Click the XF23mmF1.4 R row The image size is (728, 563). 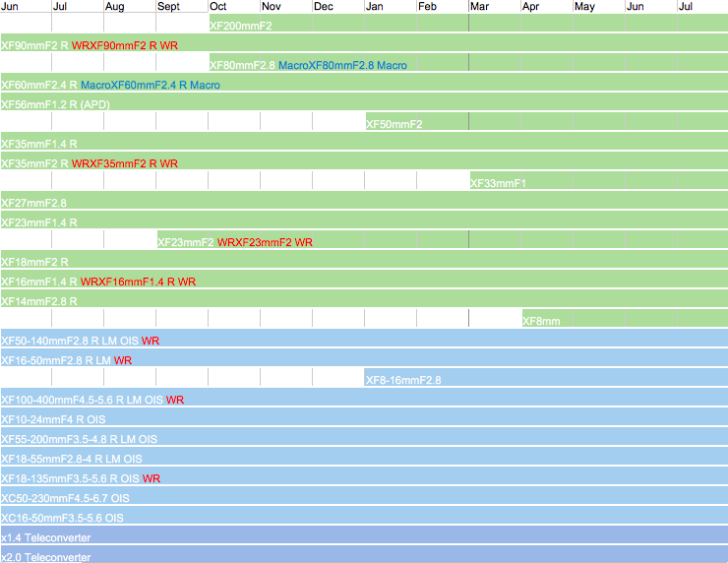pos(364,219)
